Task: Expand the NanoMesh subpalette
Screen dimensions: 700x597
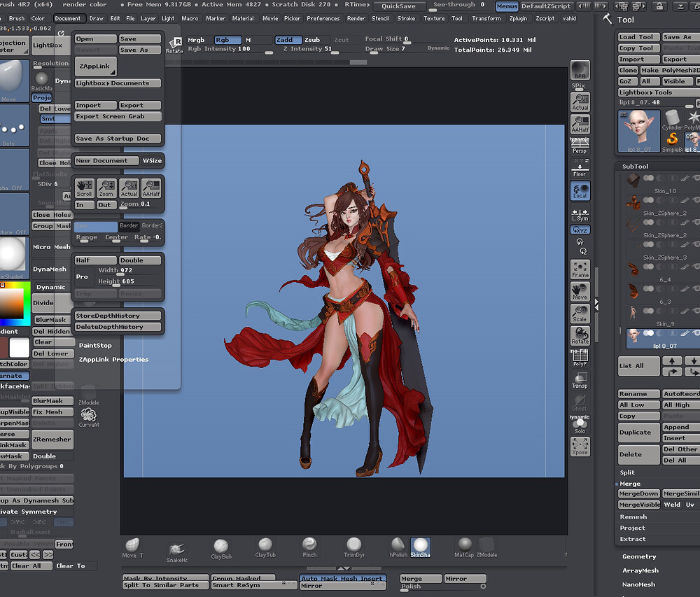Action: [638, 584]
